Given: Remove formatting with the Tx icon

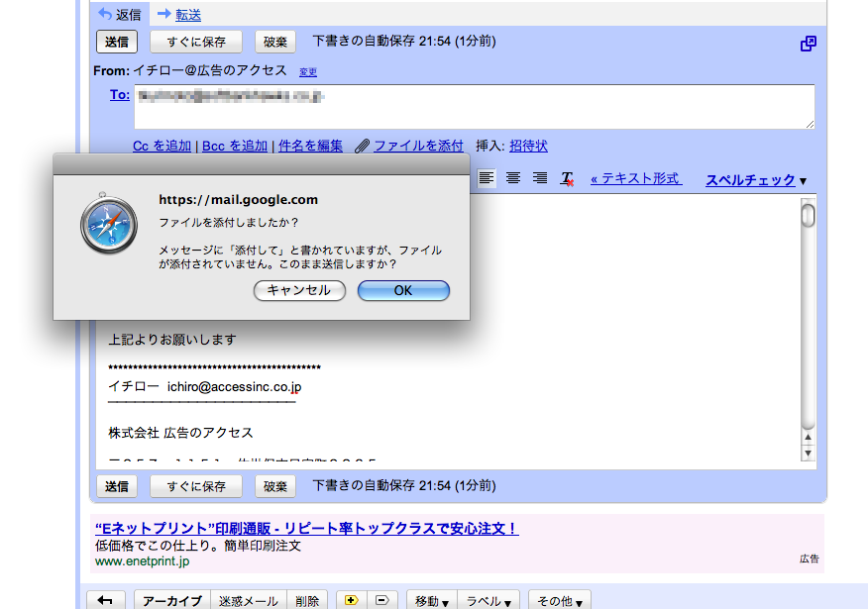Looking at the screenshot, I should coord(567,178).
